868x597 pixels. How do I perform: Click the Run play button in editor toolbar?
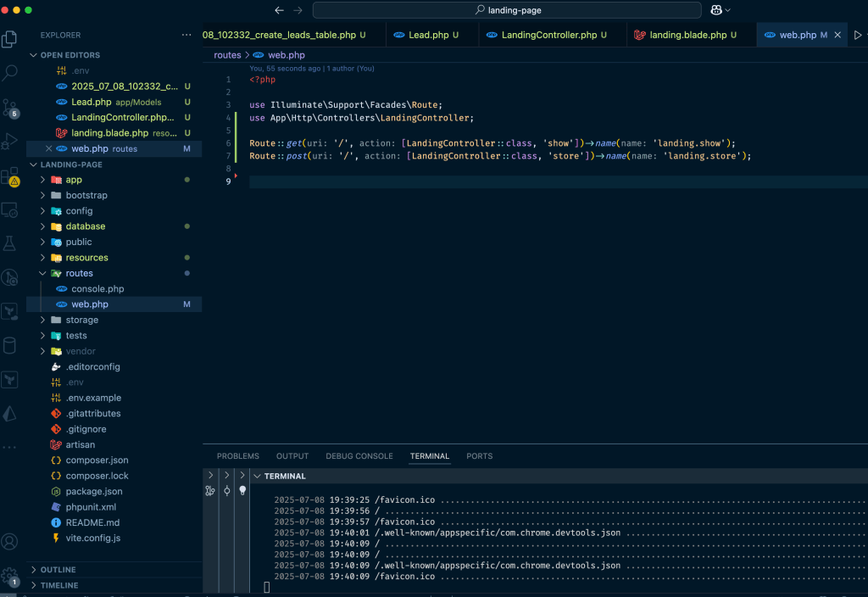(857, 35)
